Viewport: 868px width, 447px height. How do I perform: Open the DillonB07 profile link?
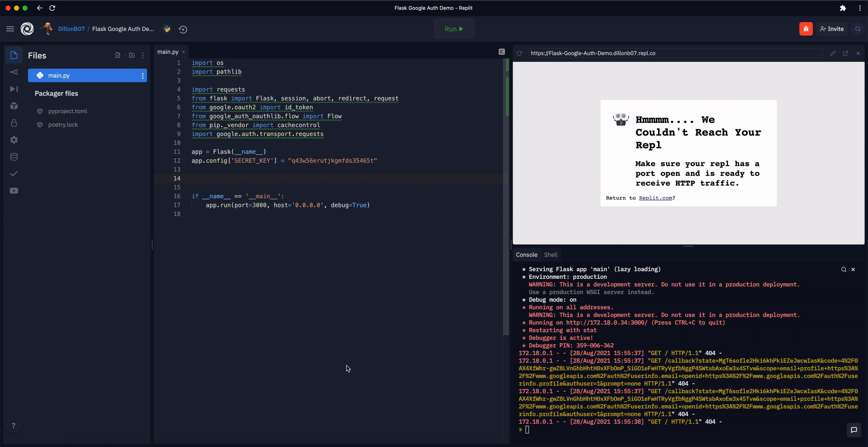(x=71, y=29)
